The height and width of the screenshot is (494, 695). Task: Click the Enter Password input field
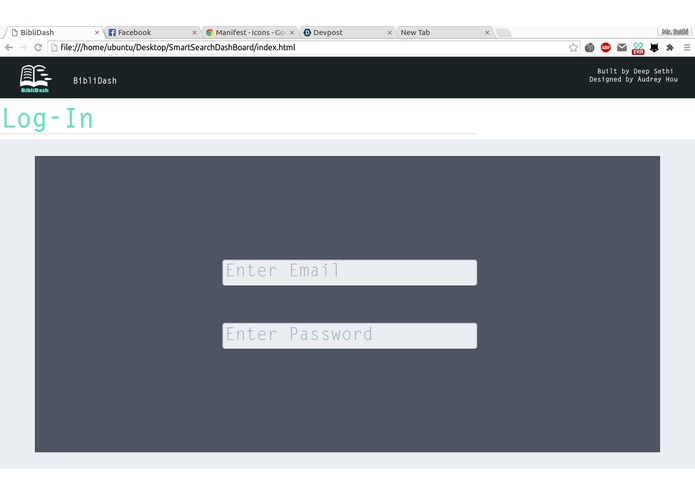(x=349, y=336)
